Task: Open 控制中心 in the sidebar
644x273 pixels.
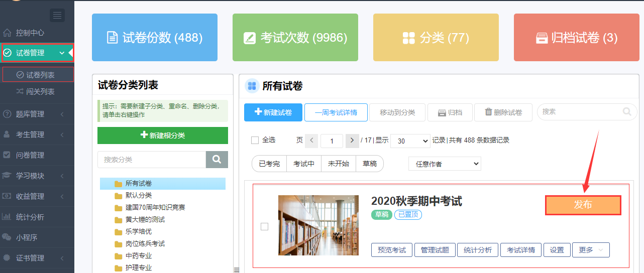Action: (x=30, y=33)
